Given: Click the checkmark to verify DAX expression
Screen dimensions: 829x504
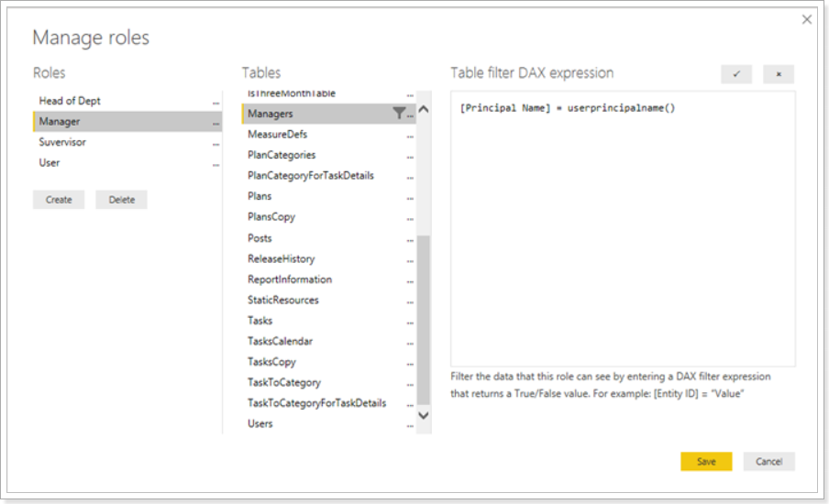Looking at the screenshot, I should click(736, 74).
